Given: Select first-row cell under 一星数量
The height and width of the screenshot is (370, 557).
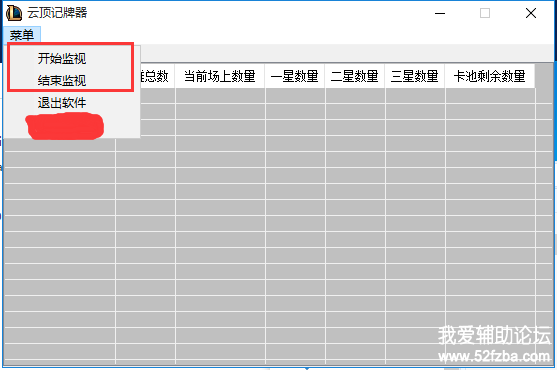Looking at the screenshot, I should click(x=295, y=95).
